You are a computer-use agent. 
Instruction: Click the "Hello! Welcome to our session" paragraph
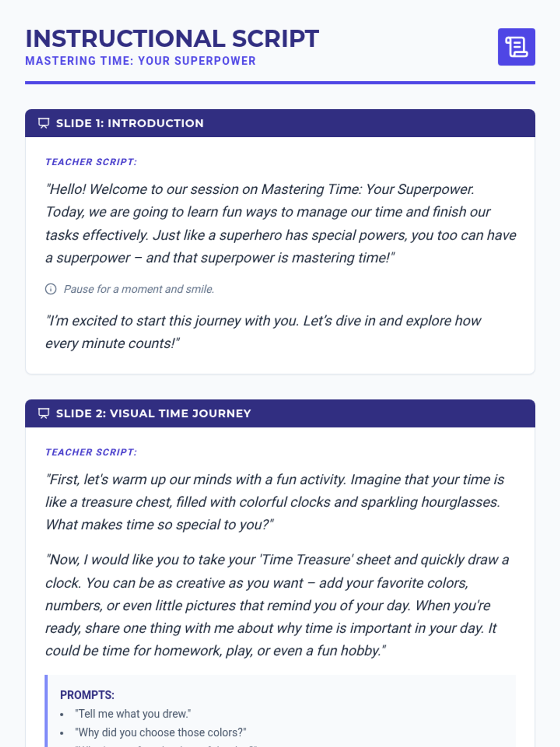[x=280, y=223]
